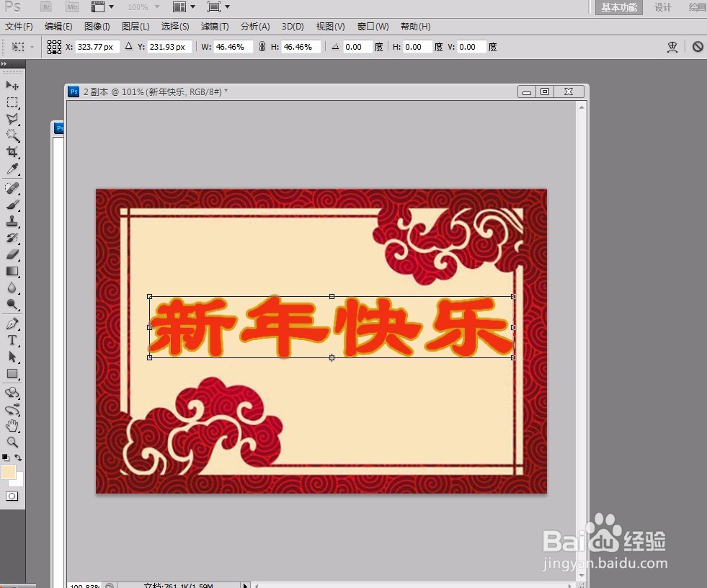
Task: Click the foreground color swatch
Action: (x=9, y=473)
